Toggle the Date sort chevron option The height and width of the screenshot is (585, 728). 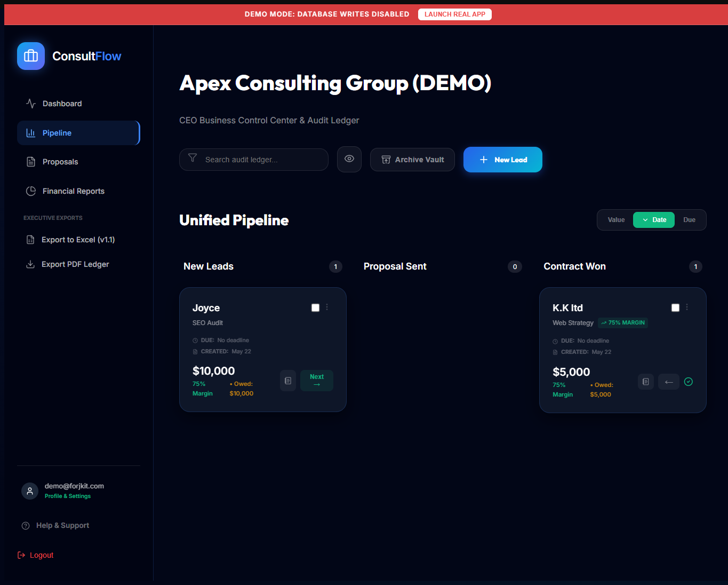click(654, 220)
